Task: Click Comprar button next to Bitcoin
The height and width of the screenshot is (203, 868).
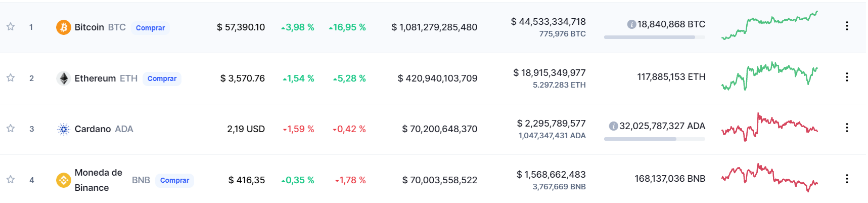Action: [150, 28]
